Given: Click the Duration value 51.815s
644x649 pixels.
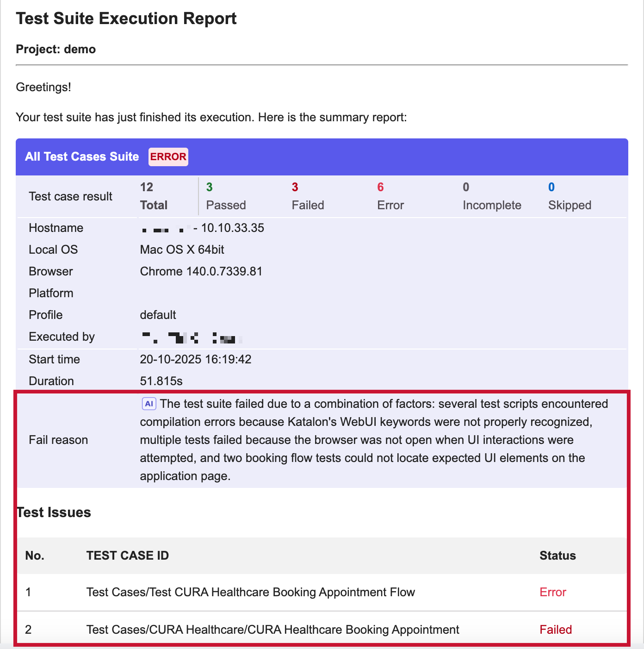Looking at the screenshot, I should [x=161, y=381].
